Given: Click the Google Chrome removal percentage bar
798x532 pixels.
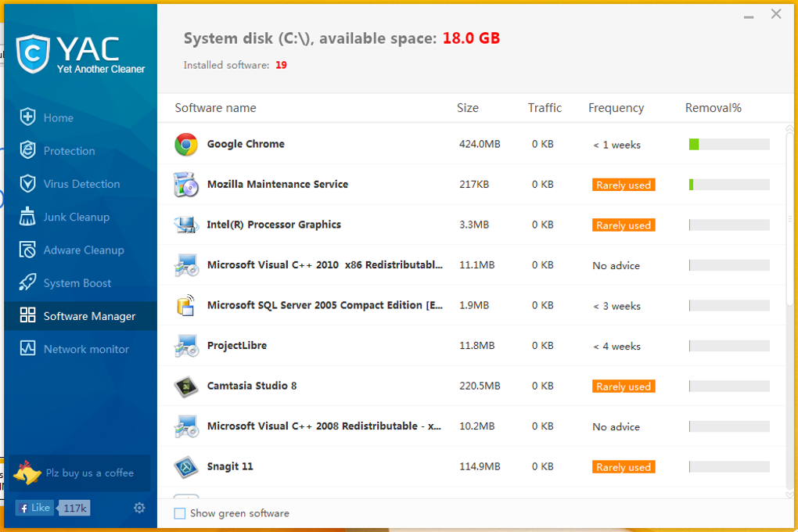Looking at the screenshot, I should tap(728, 145).
